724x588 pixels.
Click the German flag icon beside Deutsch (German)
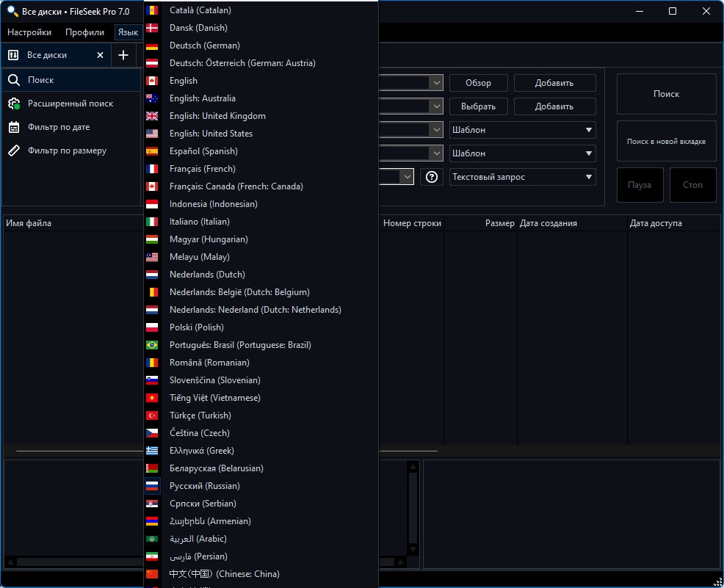point(152,46)
